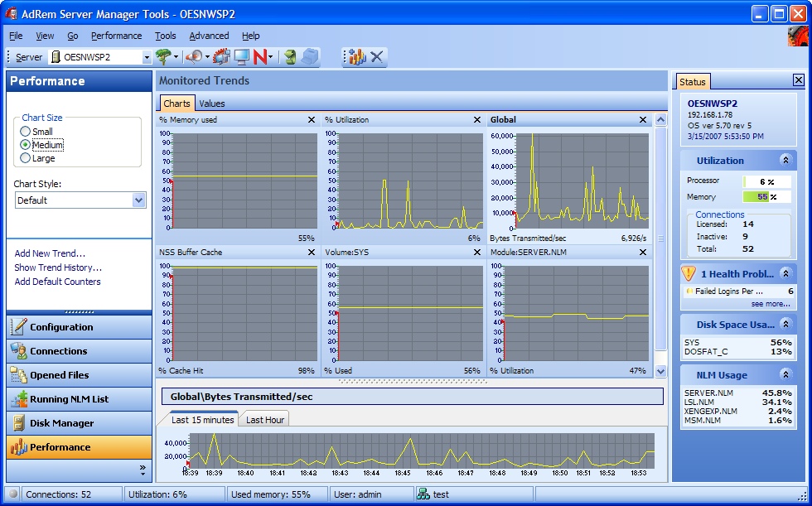The width and height of the screenshot is (812, 506).
Task: Open the Disk Manager panel
Action: coord(80,423)
